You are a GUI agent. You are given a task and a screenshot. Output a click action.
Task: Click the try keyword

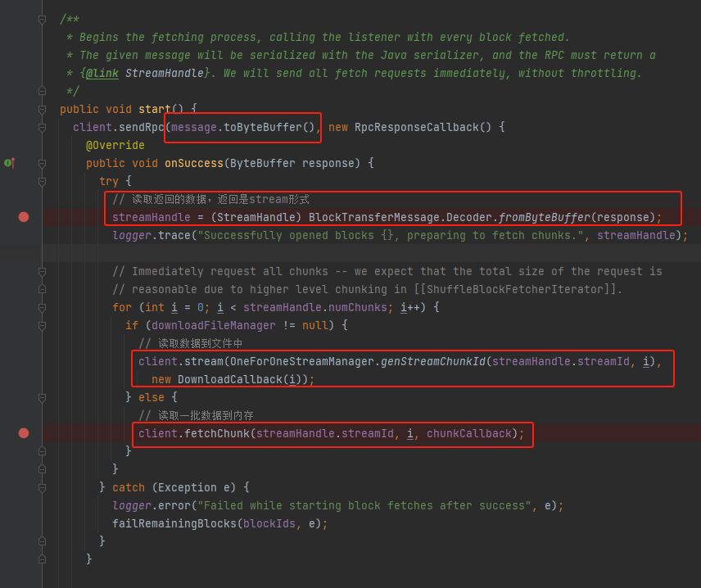coord(109,181)
